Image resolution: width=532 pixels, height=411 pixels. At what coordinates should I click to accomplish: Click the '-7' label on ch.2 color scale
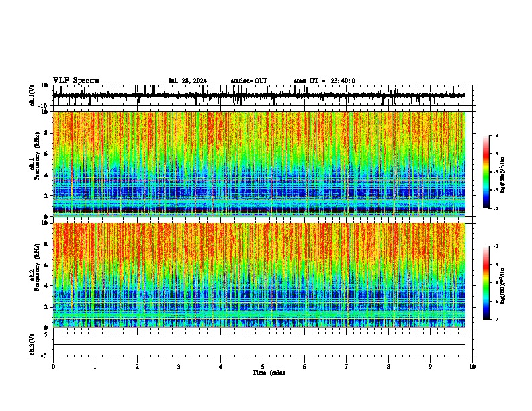(x=496, y=319)
